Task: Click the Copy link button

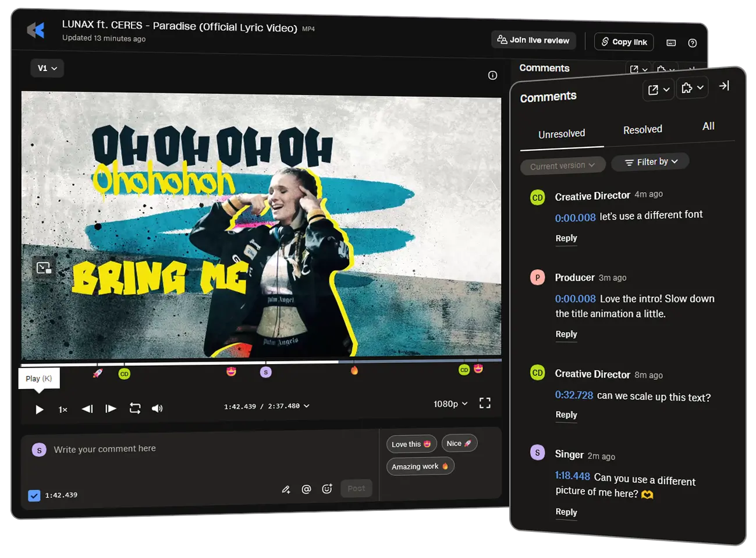Action: [x=624, y=42]
